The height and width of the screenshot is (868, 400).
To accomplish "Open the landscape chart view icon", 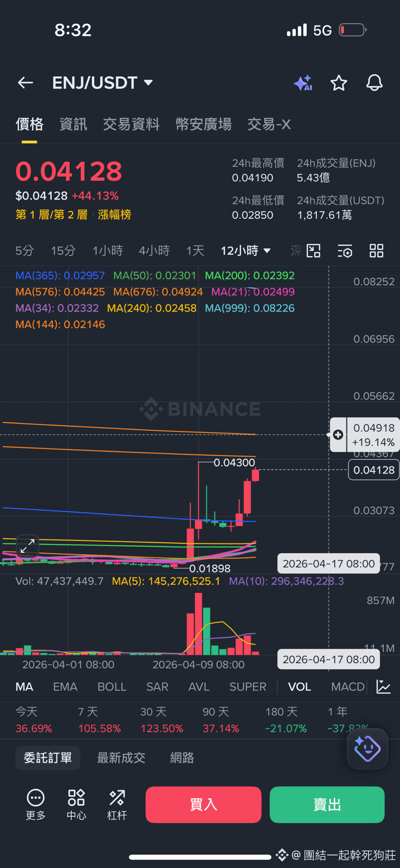I will pyautogui.click(x=314, y=250).
